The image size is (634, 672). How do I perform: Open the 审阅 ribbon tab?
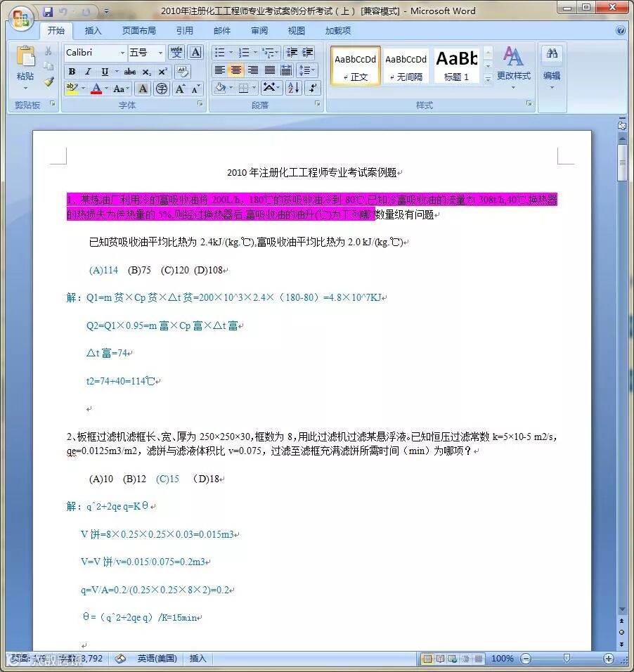[x=259, y=31]
